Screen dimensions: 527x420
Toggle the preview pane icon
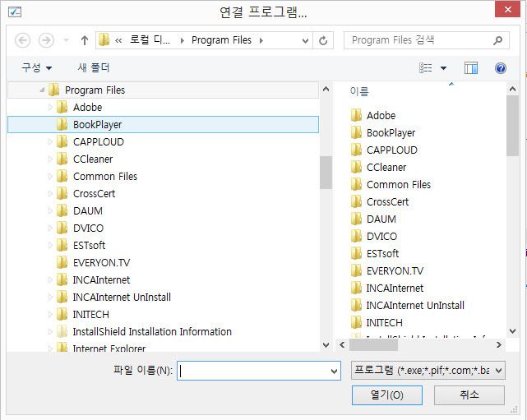click(471, 68)
